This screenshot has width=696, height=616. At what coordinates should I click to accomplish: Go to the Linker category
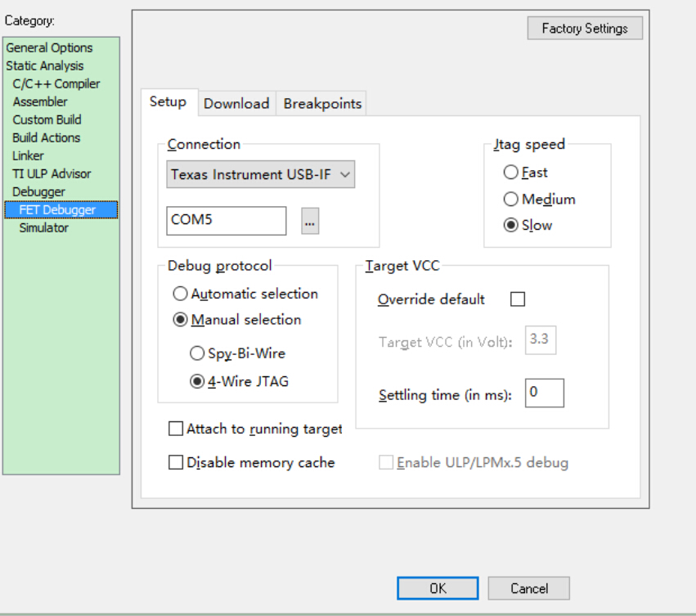[x=29, y=155]
